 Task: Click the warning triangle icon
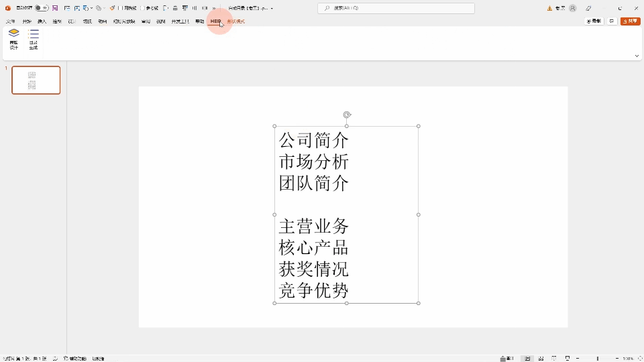coord(549,8)
